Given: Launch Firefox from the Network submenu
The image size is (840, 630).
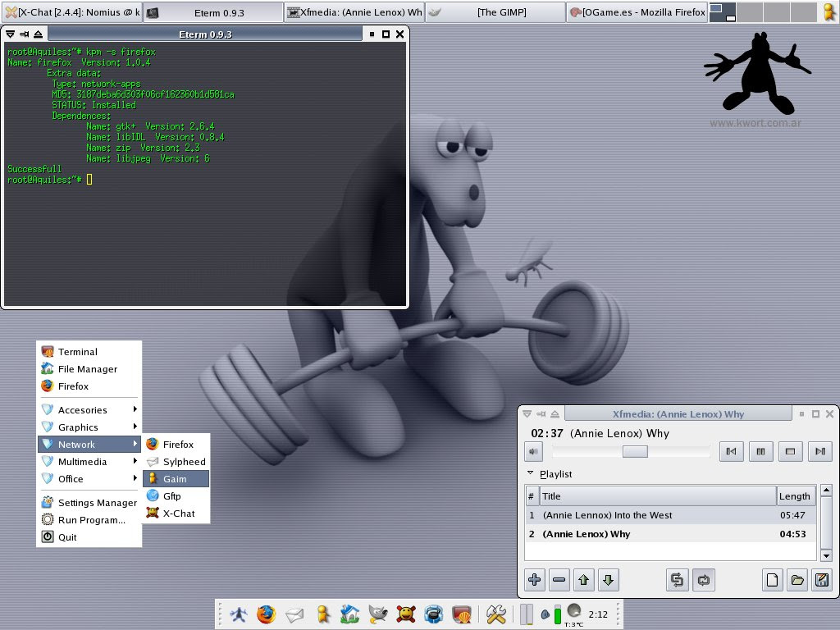Looking at the screenshot, I should point(176,444).
